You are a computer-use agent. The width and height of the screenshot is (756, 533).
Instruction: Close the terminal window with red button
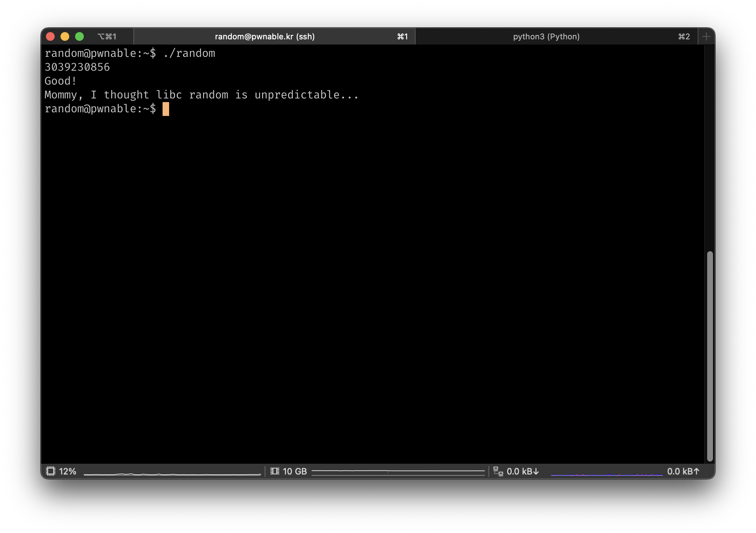(50, 36)
